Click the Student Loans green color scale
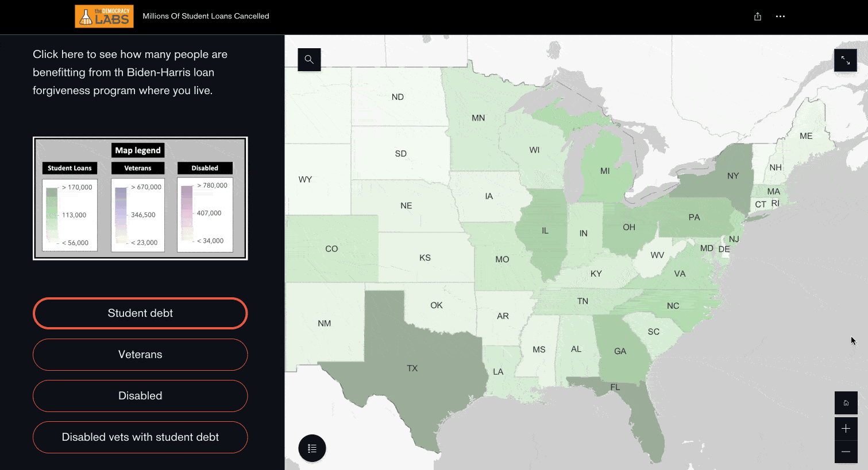Screen dimensions: 868x470 pos(52,215)
